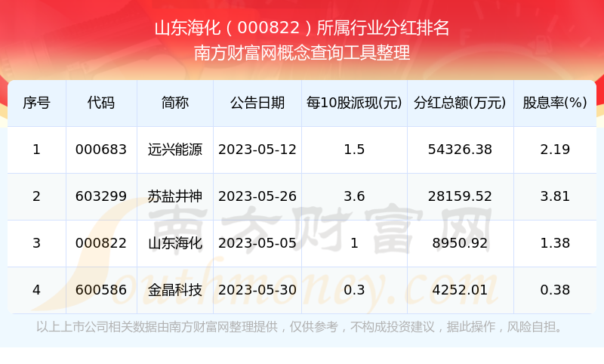Viewport: 604px width, 364px height.
Task: Click the 简称 column header
Action: click(x=175, y=103)
